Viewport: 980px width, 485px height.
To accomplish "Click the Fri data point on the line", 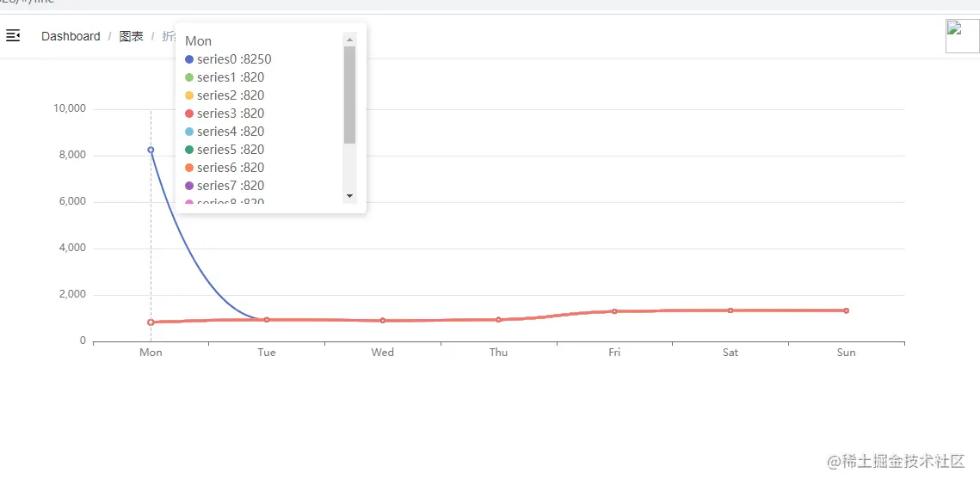I will [614, 311].
